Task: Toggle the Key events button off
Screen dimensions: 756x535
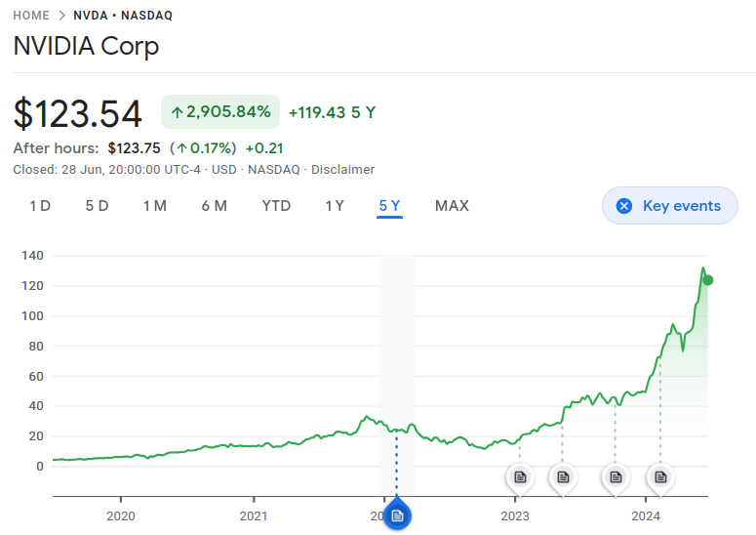Action: point(670,206)
